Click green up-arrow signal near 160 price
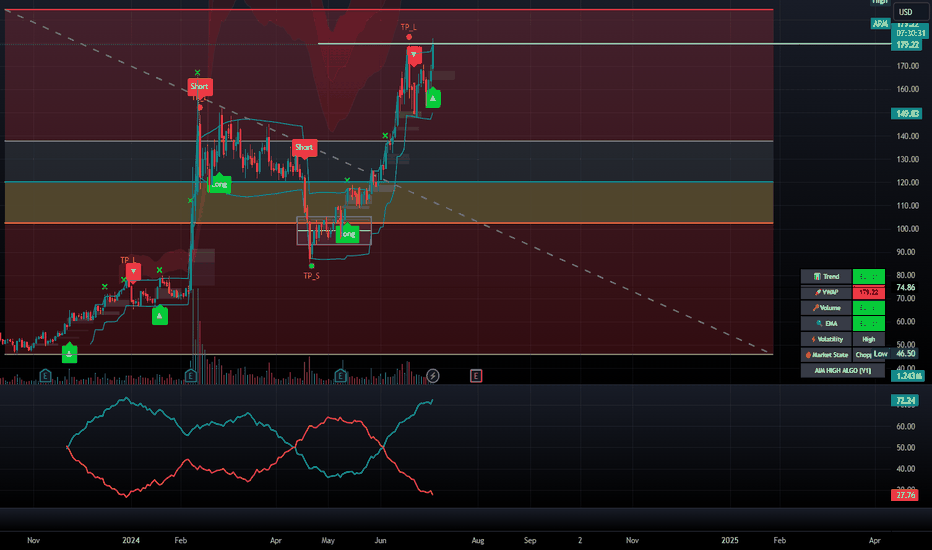Screen dimensions: 932x550 click(x=433, y=98)
